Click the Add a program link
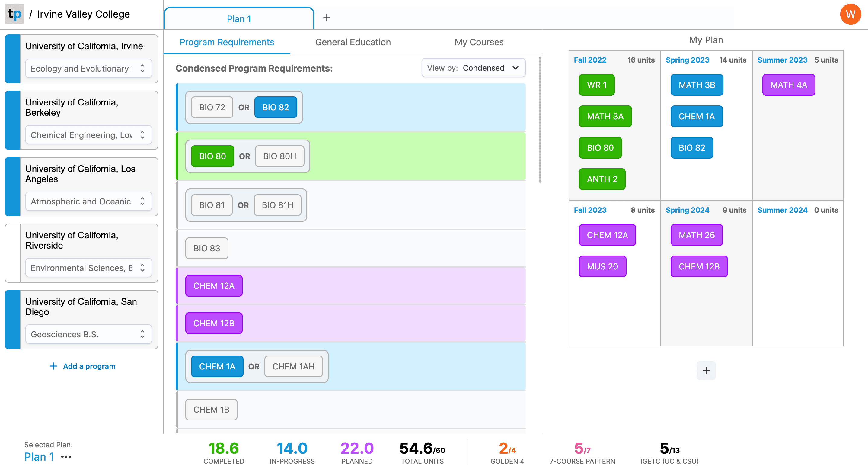The image size is (868, 470). (89, 366)
